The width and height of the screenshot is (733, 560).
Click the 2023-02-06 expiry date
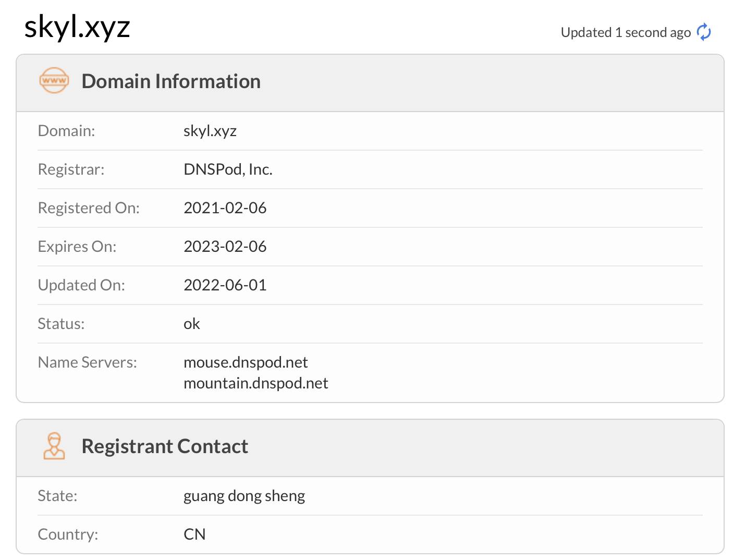pos(225,247)
